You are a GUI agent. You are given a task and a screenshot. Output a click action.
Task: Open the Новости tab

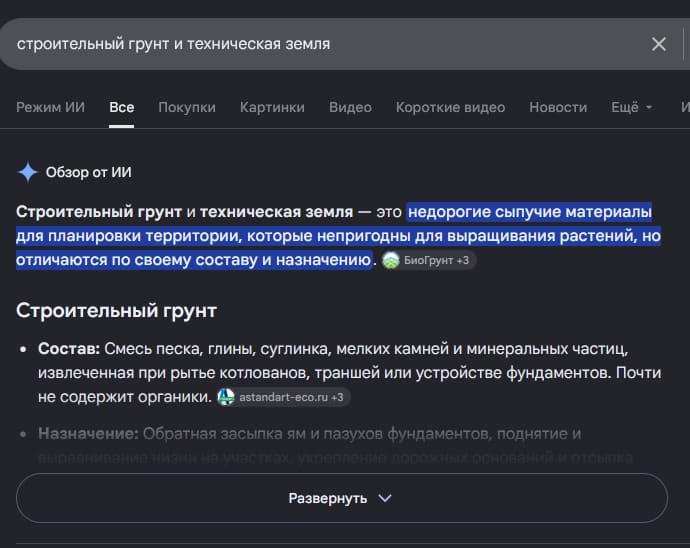(558, 107)
